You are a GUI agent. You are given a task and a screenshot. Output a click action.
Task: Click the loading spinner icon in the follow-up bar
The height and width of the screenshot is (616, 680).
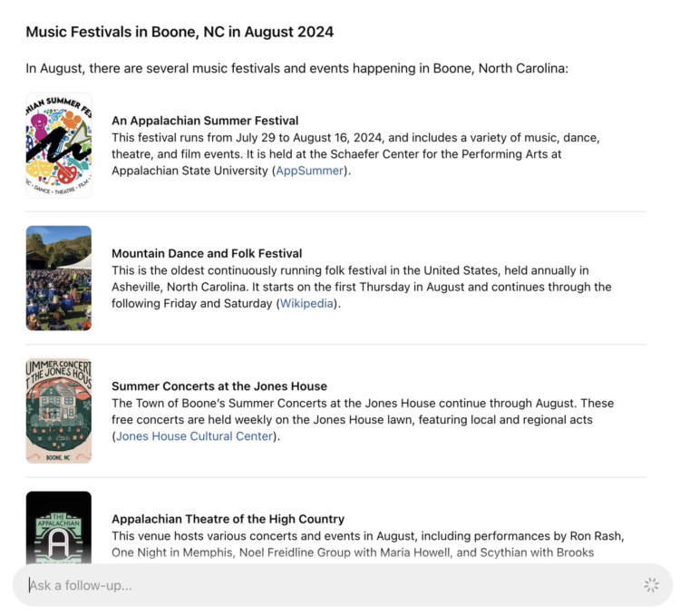click(x=651, y=585)
